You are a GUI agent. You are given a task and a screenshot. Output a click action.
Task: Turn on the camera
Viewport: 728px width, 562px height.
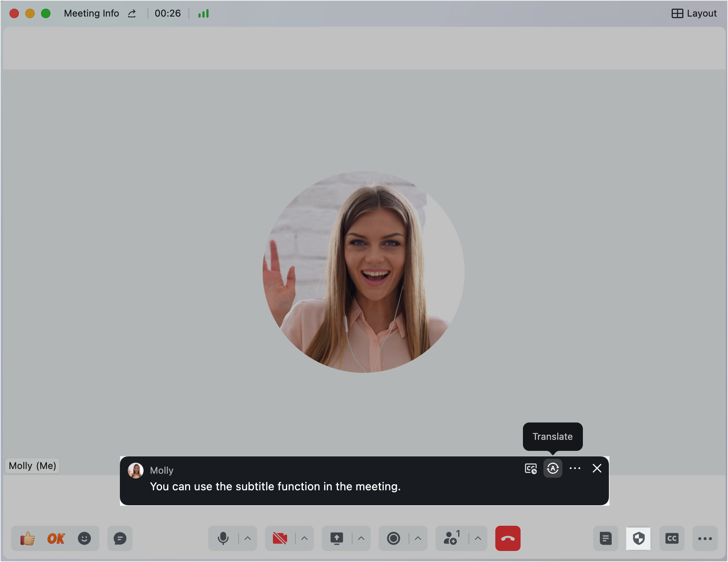[280, 538]
